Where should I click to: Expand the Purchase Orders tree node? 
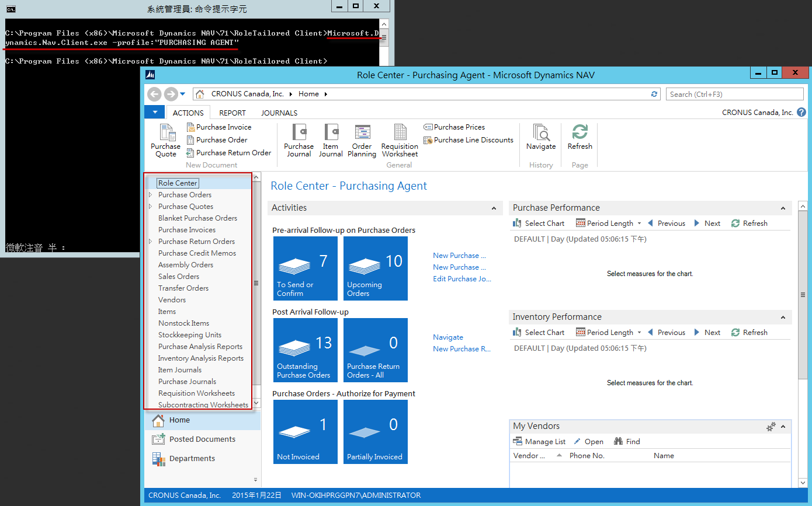coord(150,195)
